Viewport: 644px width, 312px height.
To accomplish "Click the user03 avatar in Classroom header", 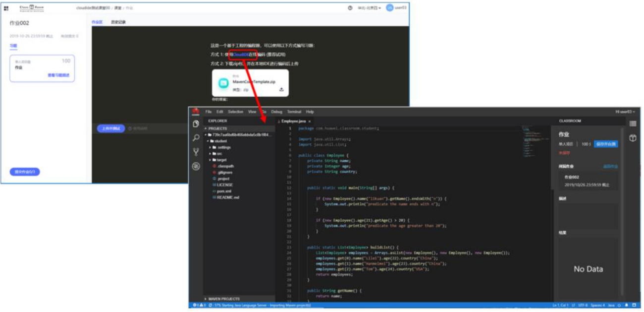I will click(x=390, y=8).
